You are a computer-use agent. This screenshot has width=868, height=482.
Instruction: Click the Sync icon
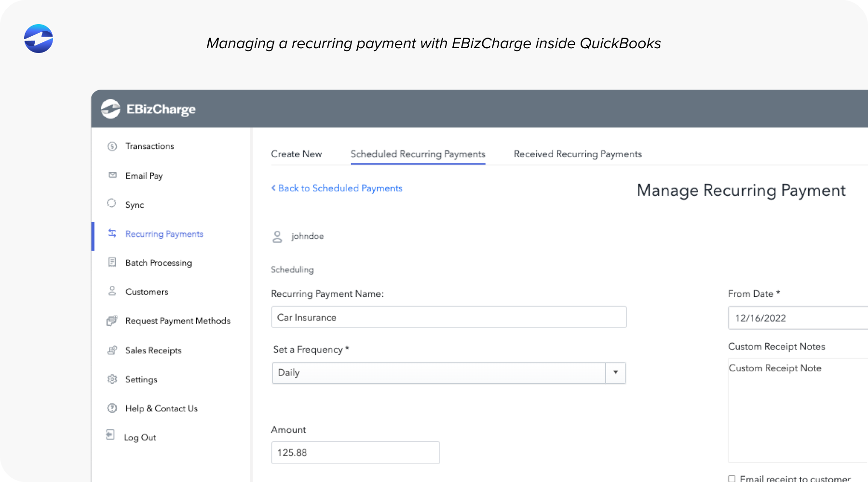point(112,204)
